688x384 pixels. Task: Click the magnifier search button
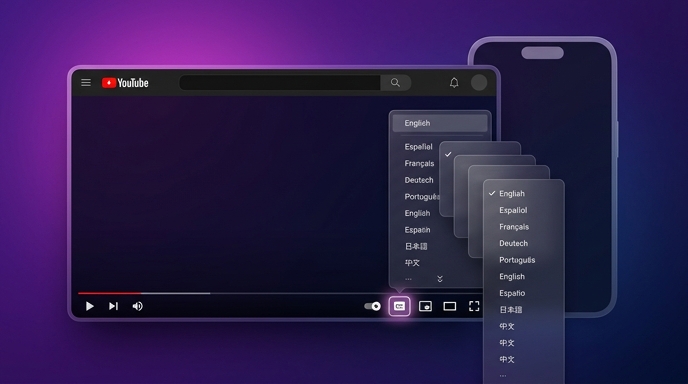[395, 83]
